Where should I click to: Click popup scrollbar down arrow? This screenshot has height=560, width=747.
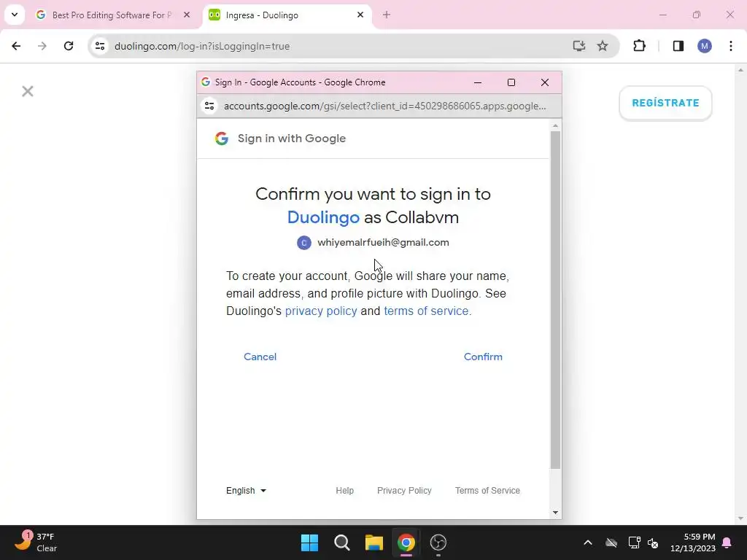pos(555,513)
